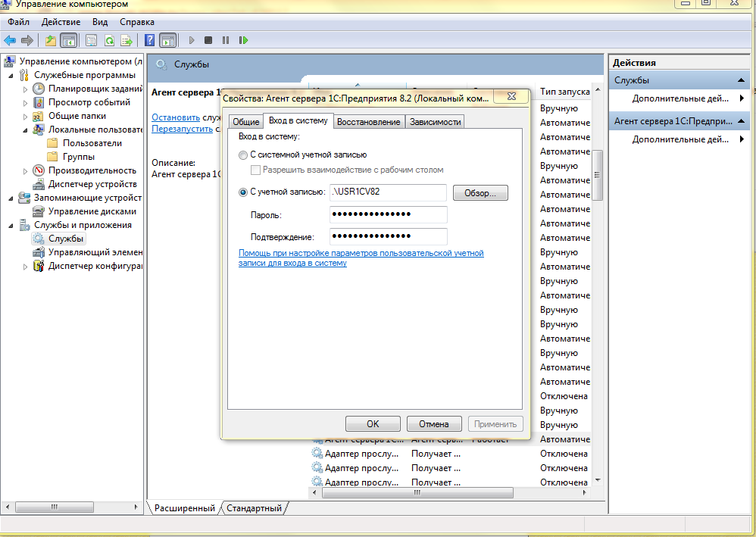
Task: Click the Управляющий элемент WMI icon
Action: point(39,252)
